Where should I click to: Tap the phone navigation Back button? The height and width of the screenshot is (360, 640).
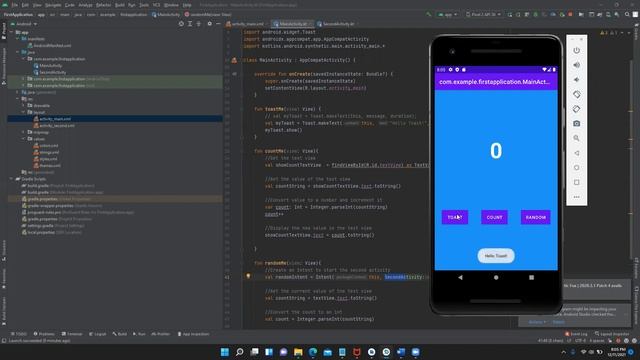[460, 278]
